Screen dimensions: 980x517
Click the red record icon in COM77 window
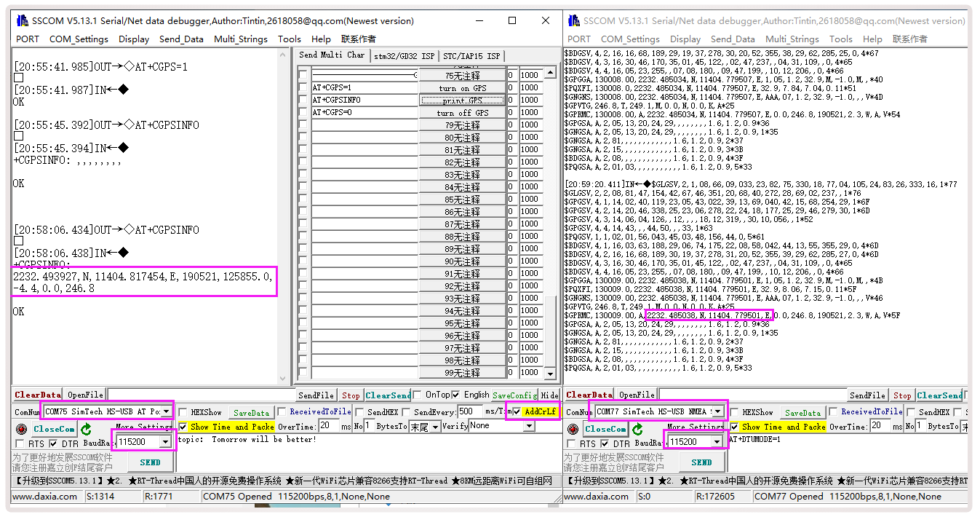573,429
